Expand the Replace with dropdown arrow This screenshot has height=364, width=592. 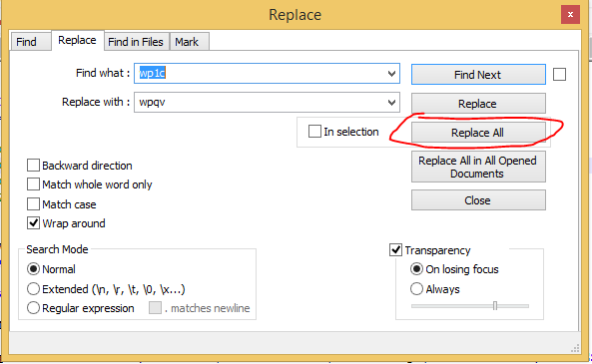[x=392, y=103]
